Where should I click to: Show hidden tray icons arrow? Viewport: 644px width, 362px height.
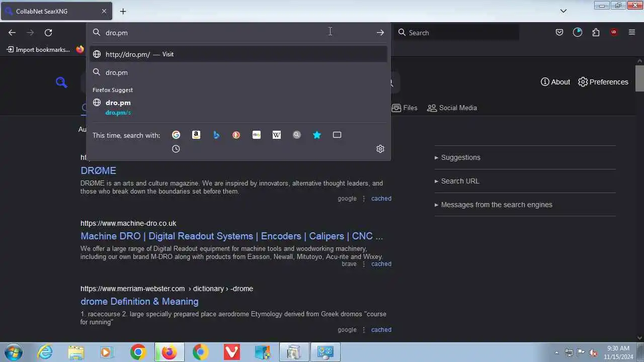[556, 352]
